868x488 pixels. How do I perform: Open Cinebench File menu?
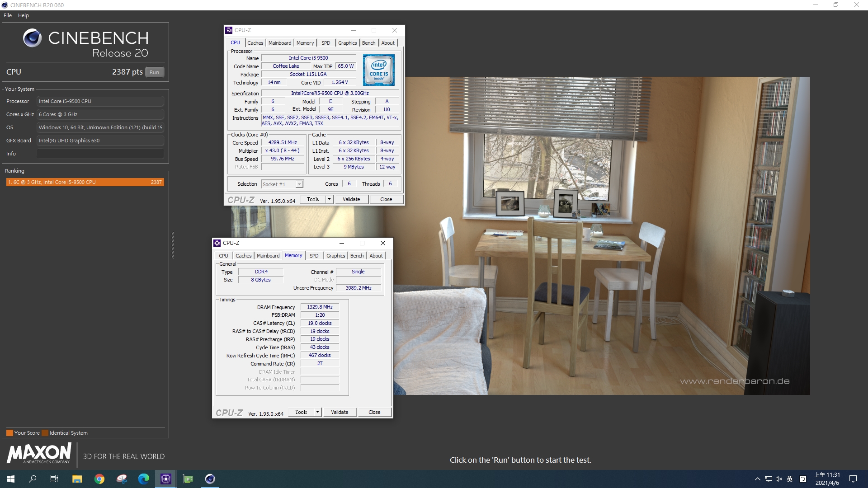(8, 15)
